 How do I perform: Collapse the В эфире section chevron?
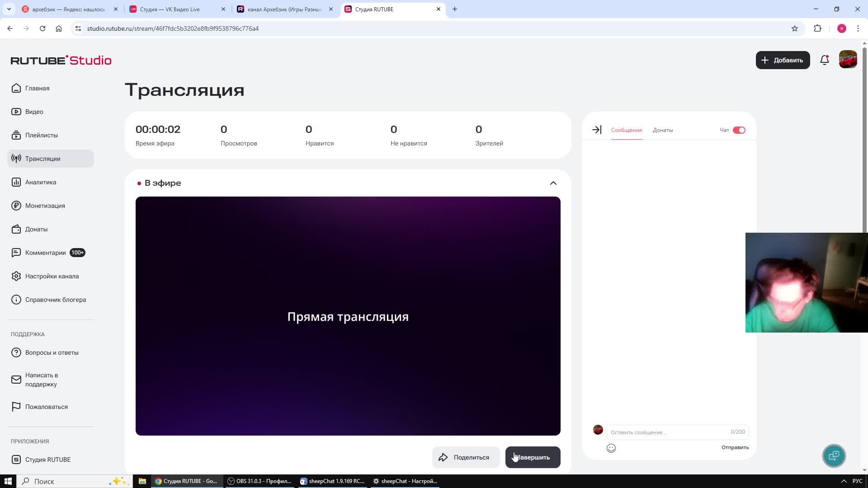click(553, 183)
